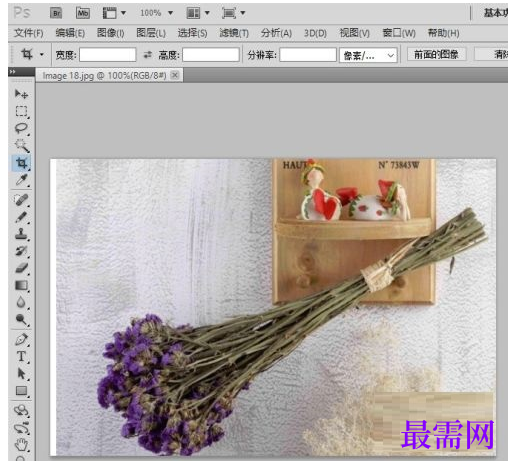Viewport: 513px width, 466px height.
Task: Launch Adobe Bridge from the Br icon
Action: click(56, 13)
